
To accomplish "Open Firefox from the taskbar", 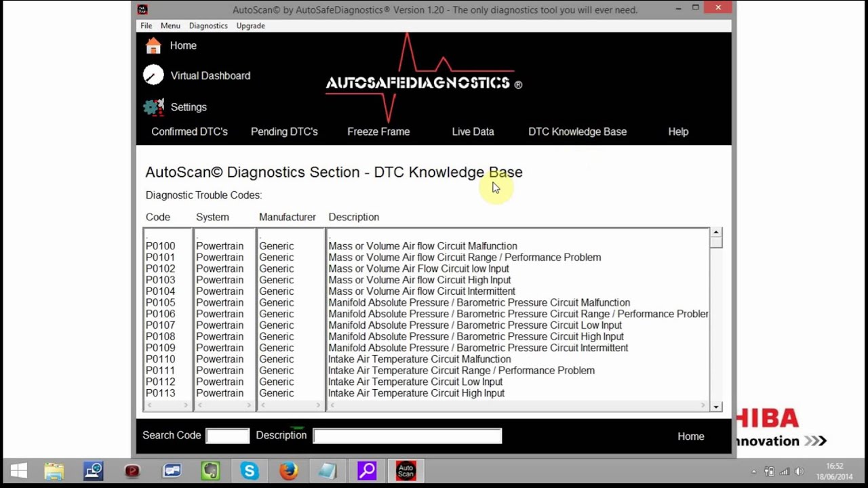I will click(289, 471).
